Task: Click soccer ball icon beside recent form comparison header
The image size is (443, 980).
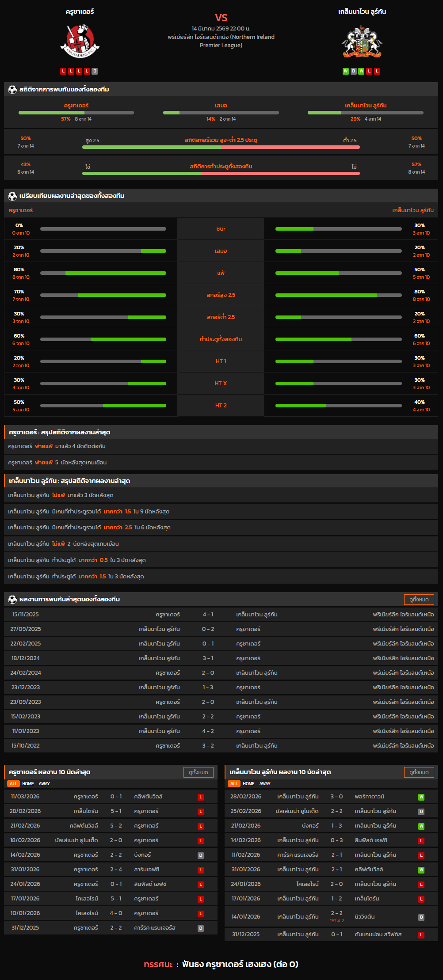Action: [x=12, y=196]
